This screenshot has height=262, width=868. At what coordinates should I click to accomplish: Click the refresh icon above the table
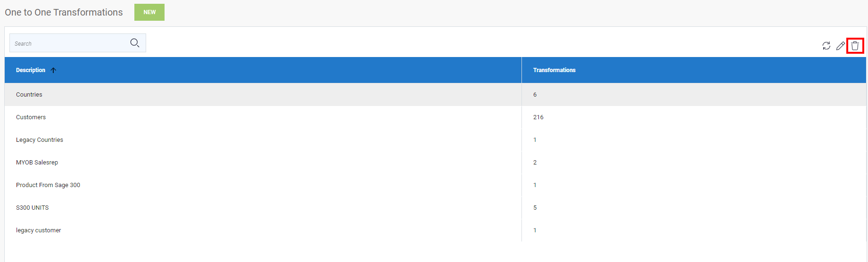(826, 46)
